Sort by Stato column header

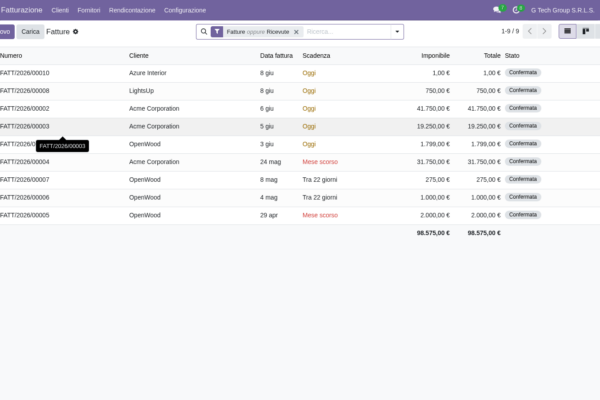(512, 56)
